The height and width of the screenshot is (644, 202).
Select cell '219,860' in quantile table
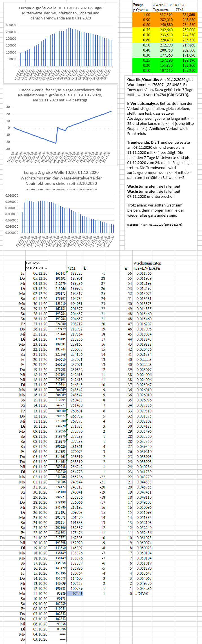click(185, 45)
